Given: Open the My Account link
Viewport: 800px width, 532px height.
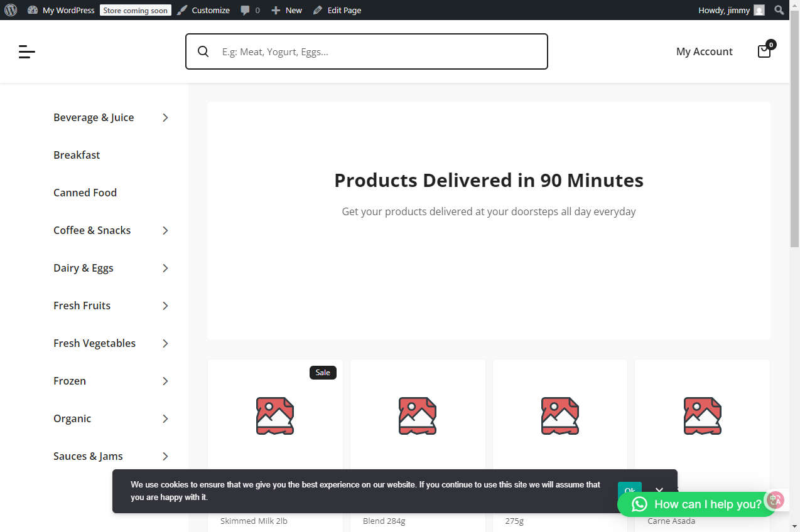Looking at the screenshot, I should [704, 51].
